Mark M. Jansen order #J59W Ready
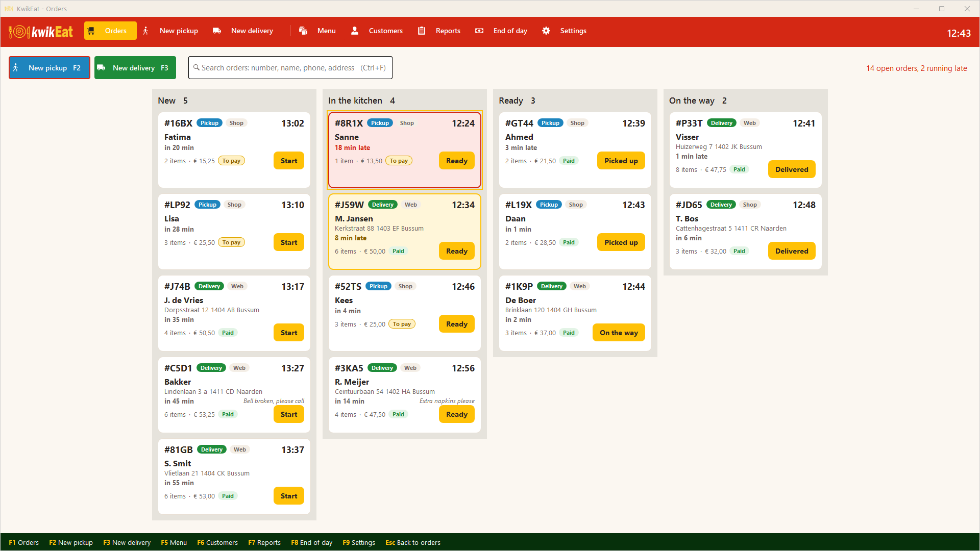Viewport: 980px width, 551px height. click(x=457, y=251)
